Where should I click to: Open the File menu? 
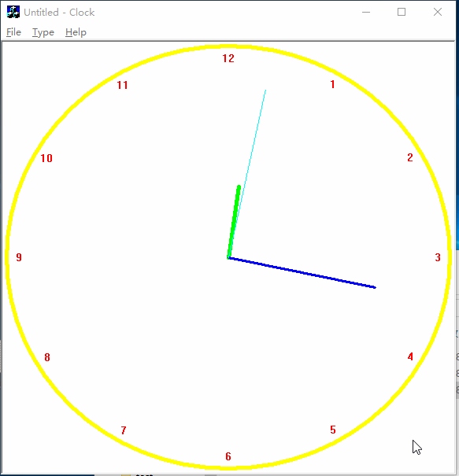(x=13, y=32)
